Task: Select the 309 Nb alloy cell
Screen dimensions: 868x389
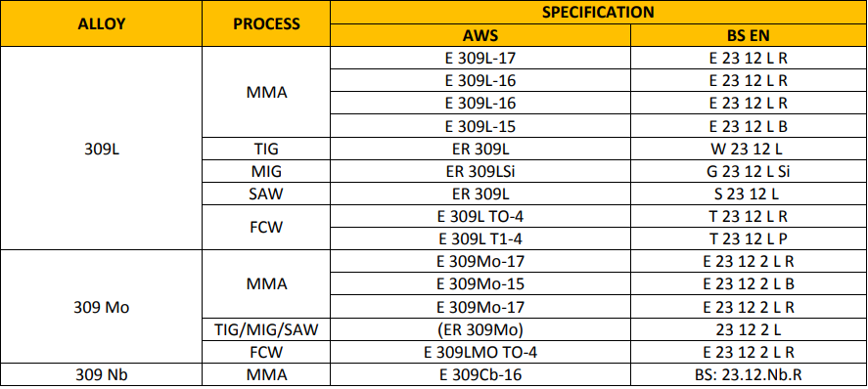Action: (102, 374)
